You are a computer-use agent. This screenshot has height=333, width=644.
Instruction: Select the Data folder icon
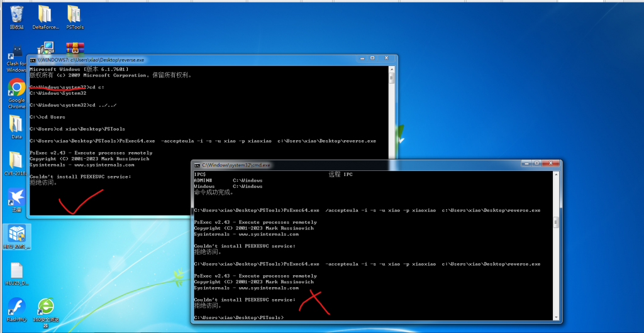coord(16,127)
